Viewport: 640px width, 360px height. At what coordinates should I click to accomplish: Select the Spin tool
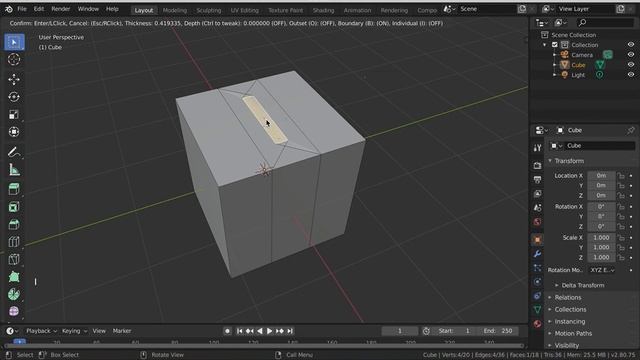[x=14, y=294]
